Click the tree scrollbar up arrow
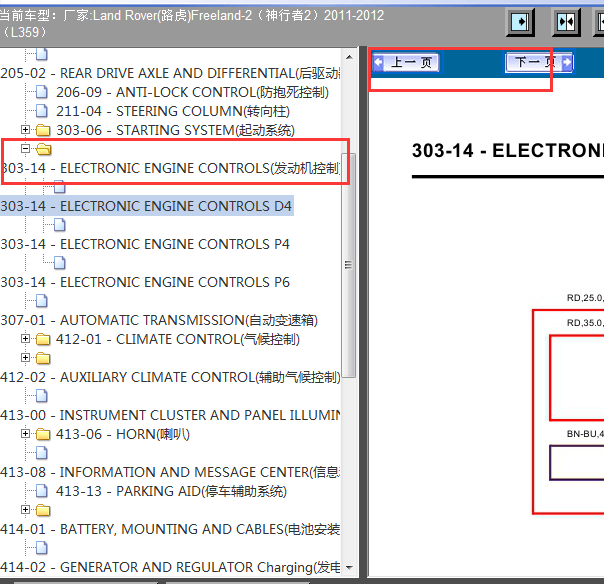604x584 pixels. click(349, 57)
